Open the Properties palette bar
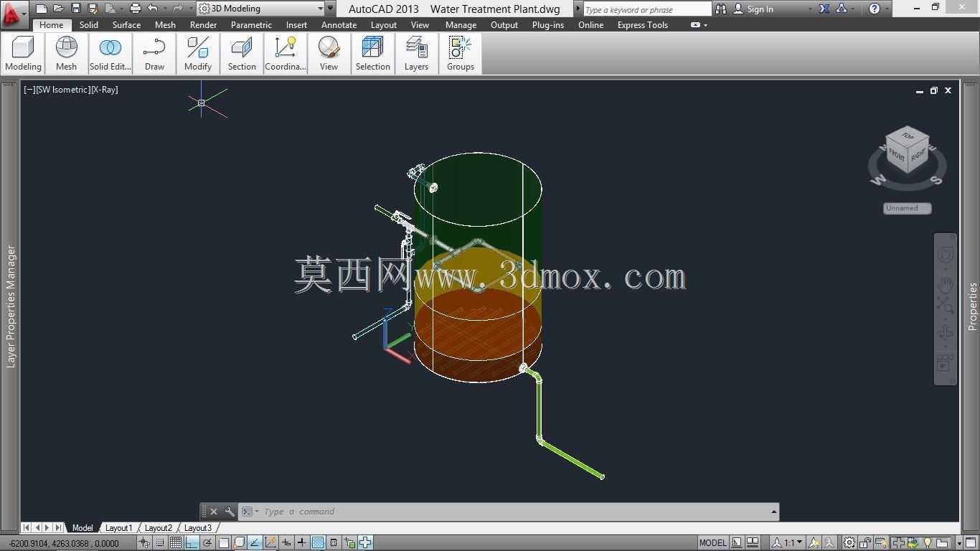Screen dimensions: 980x551 (x=972, y=306)
